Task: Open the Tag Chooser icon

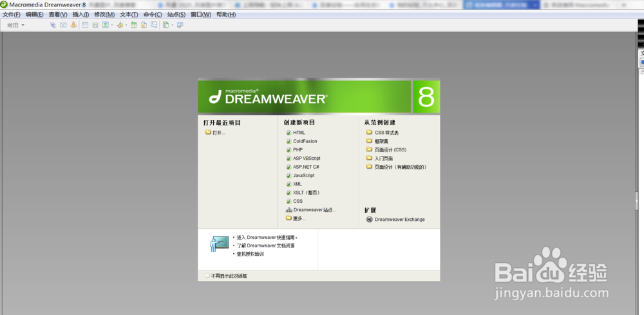Action: [180, 25]
